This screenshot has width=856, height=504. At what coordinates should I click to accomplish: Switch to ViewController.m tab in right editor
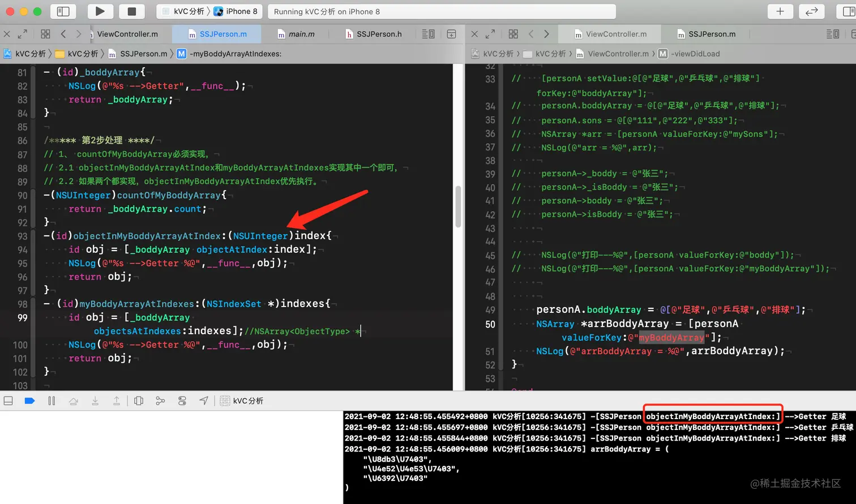pyautogui.click(x=610, y=34)
